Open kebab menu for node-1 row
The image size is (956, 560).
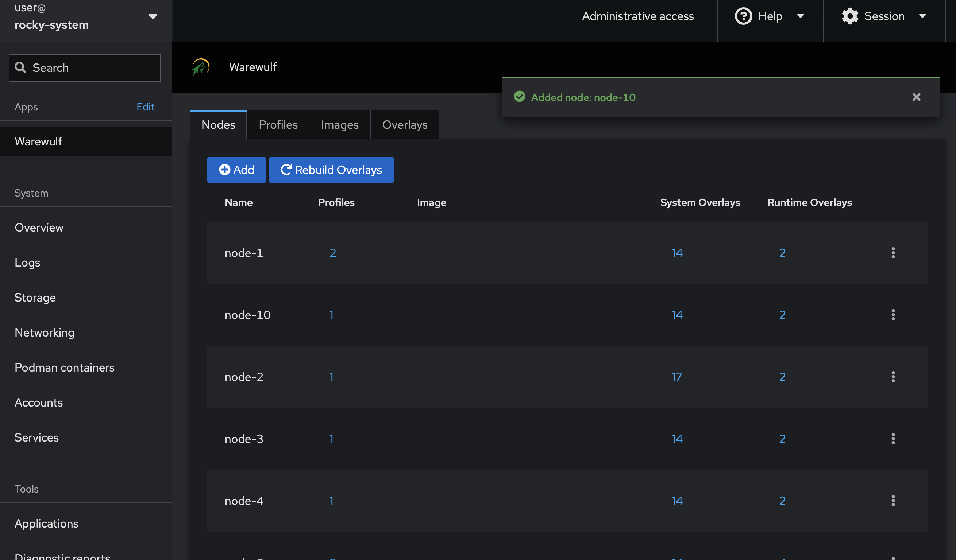(x=893, y=253)
